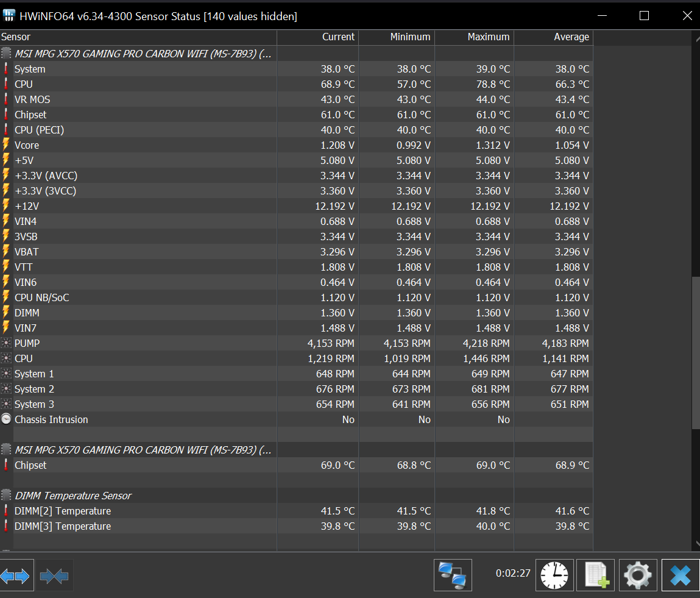Screen dimensions: 700x598
Task: Minimize the HWiNFO64 window
Action: pos(603,16)
